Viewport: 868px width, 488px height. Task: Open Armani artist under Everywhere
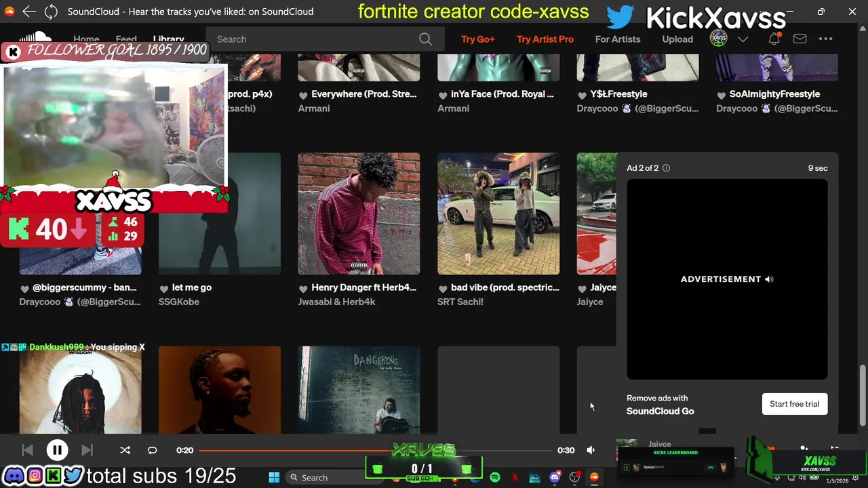[x=314, y=108]
